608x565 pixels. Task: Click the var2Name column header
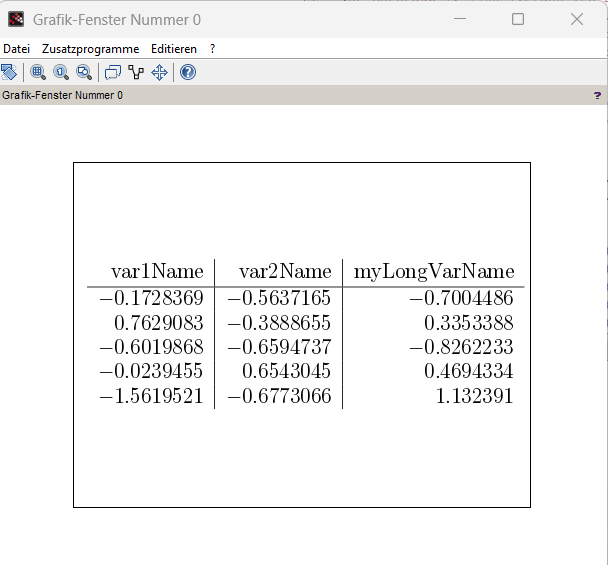pos(285,271)
